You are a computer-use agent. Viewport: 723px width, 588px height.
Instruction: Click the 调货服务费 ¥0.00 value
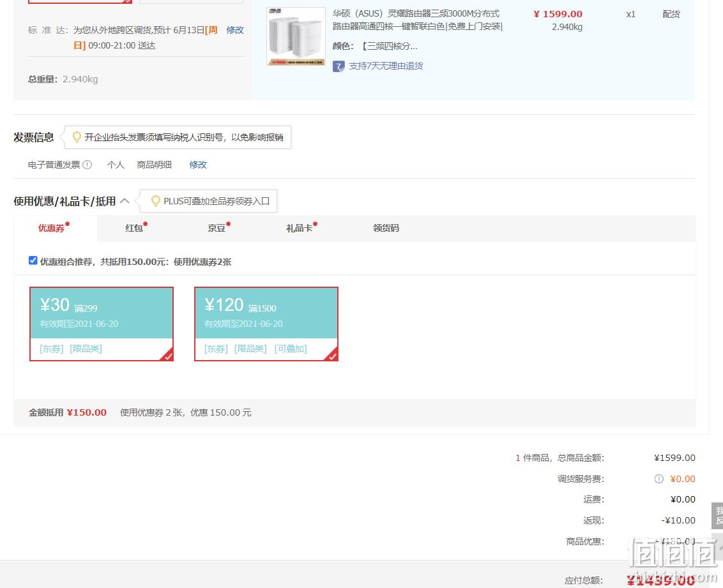click(x=682, y=479)
